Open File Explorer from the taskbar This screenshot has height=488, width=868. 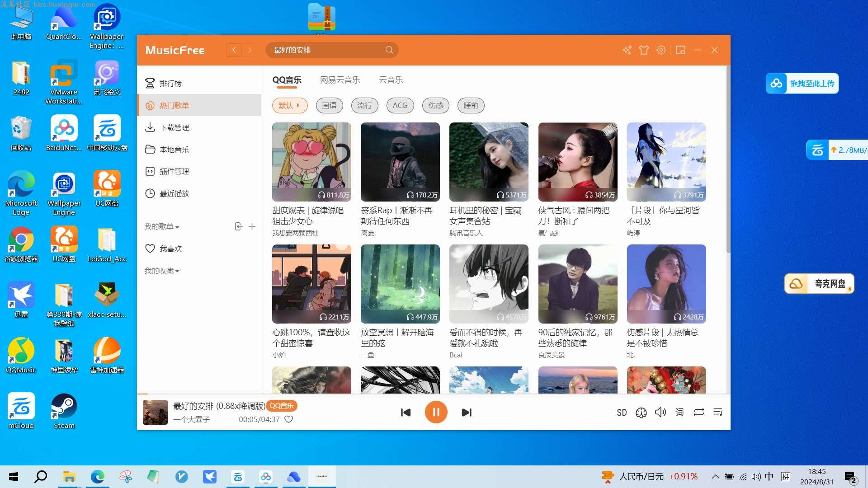coord(69,477)
